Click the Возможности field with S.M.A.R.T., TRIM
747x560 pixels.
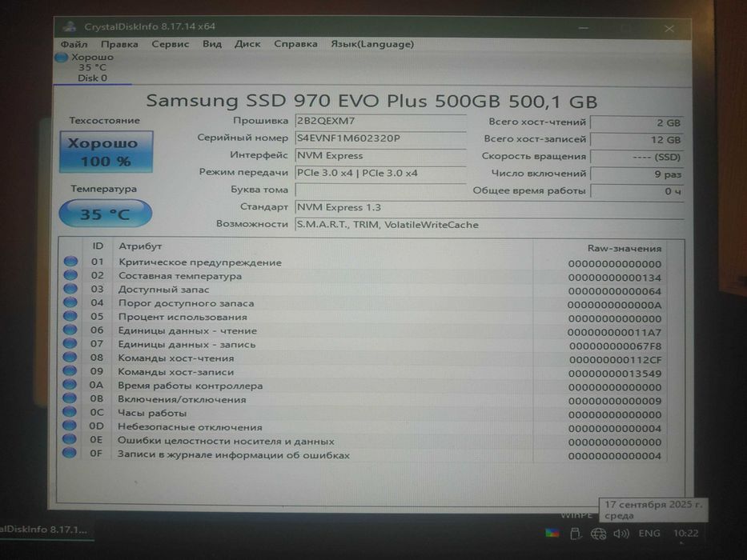(x=489, y=225)
